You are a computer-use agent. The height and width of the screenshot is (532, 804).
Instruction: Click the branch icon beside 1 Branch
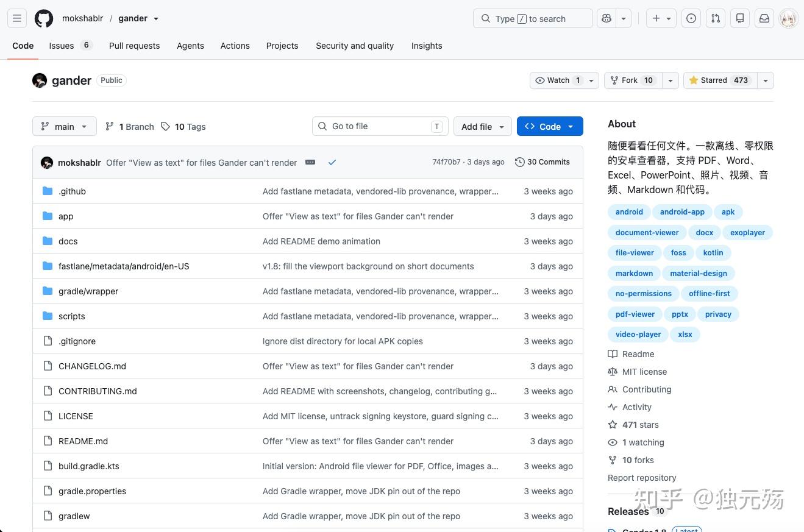110,126
